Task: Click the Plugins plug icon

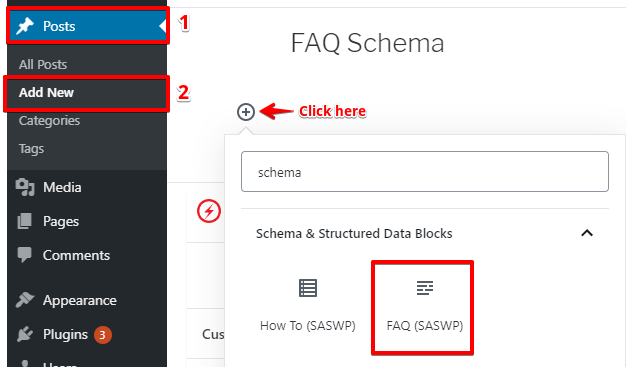Action: (25, 334)
